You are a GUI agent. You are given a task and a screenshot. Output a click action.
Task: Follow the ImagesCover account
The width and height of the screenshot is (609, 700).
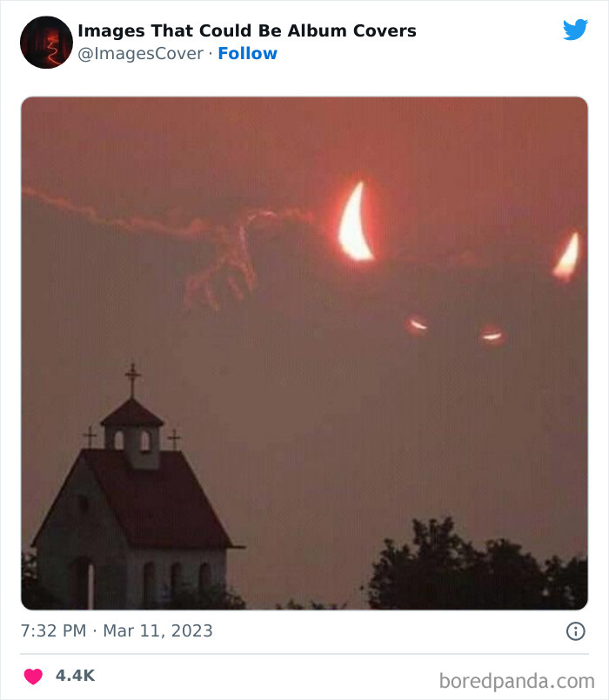[248, 54]
